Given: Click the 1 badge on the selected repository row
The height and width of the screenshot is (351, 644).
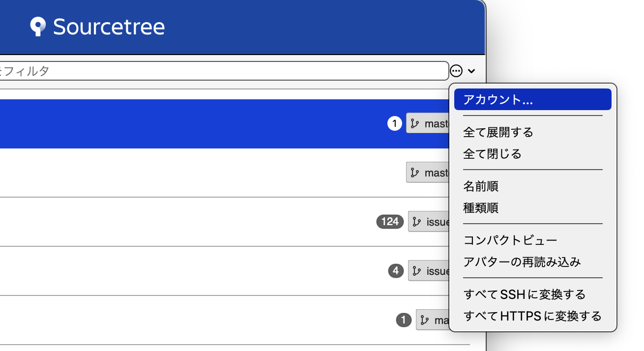Looking at the screenshot, I should (x=394, y=124).
